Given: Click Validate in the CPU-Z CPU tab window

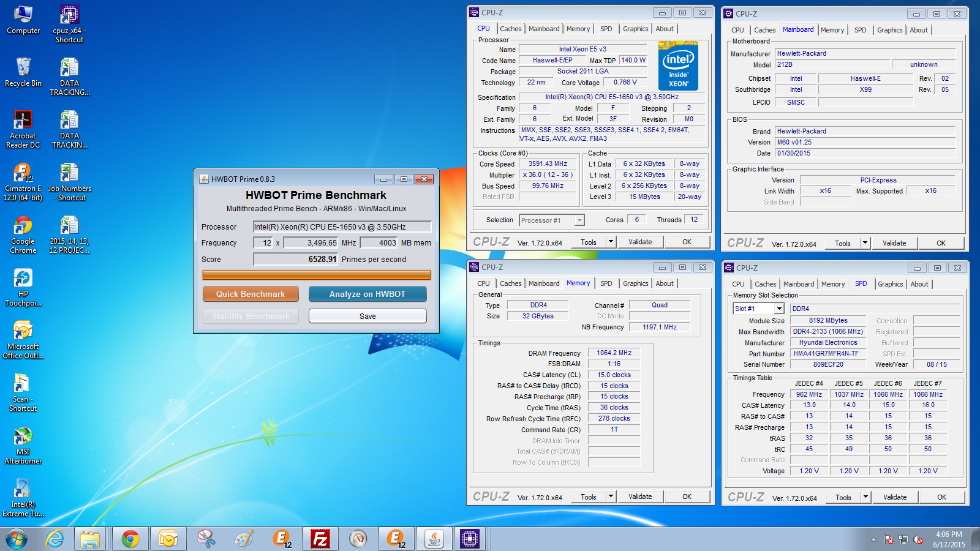Looking at the screenshot, I should coord(640,242).
